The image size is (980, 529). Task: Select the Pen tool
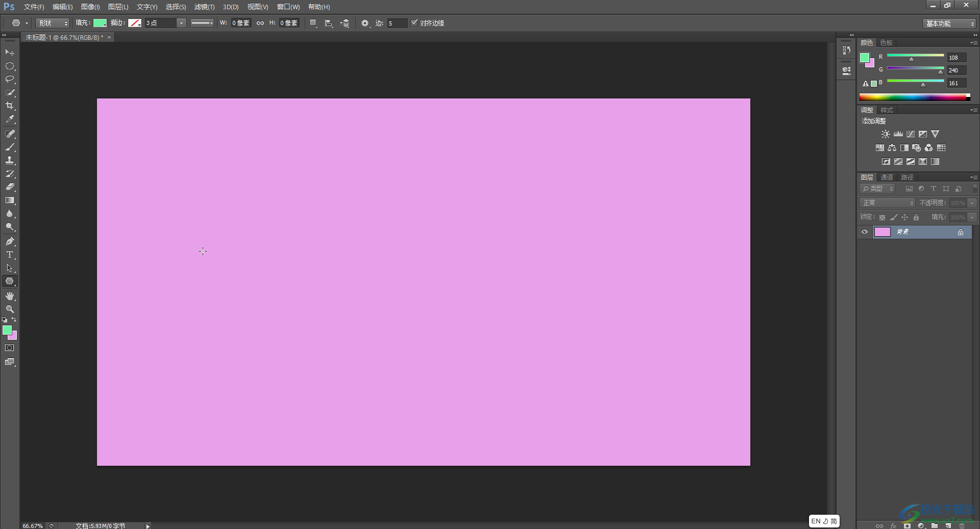pyautogui.click(x=10, y=241)
